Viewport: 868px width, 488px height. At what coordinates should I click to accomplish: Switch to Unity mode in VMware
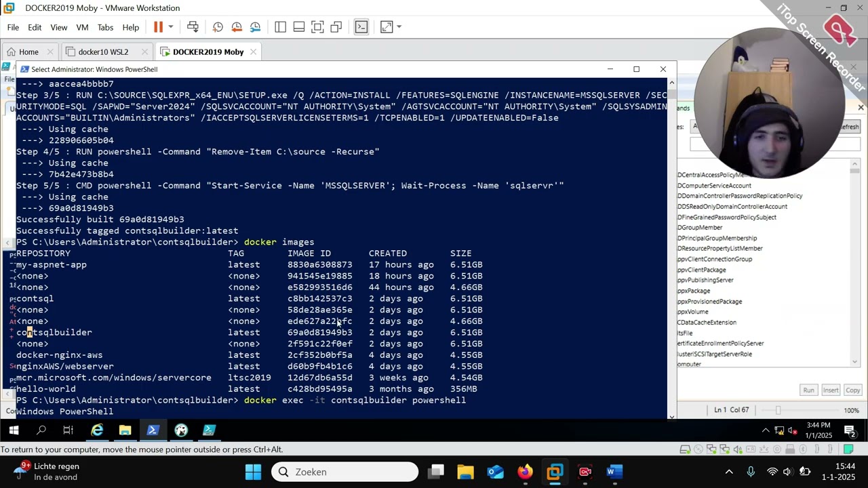click(x=336, y=27)
